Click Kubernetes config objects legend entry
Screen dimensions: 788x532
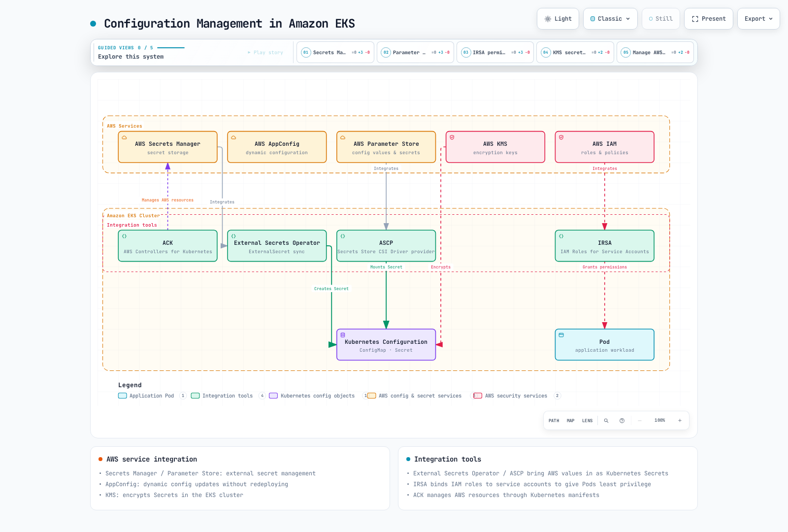pos(318,396)
